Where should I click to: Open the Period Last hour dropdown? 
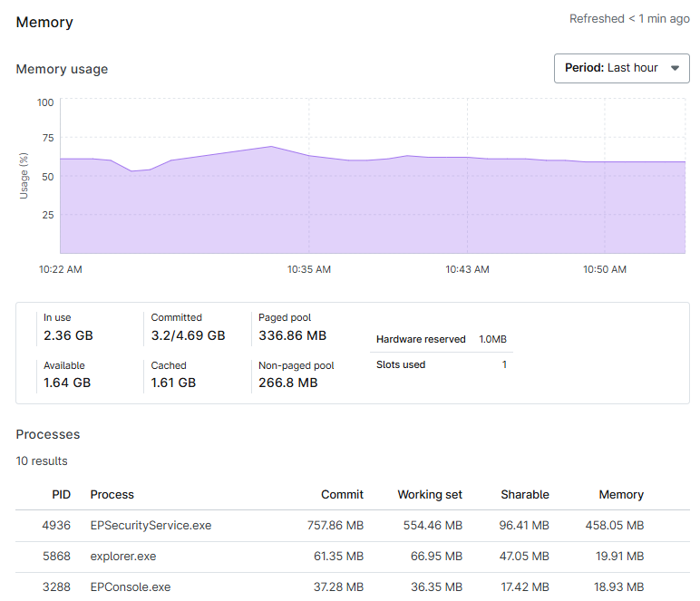tap(621, 68)
